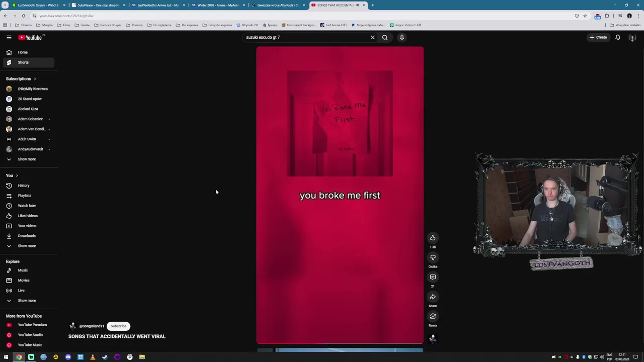
Task: Open the YouTube hamburger guide menu
Action: tap(9, 37)
